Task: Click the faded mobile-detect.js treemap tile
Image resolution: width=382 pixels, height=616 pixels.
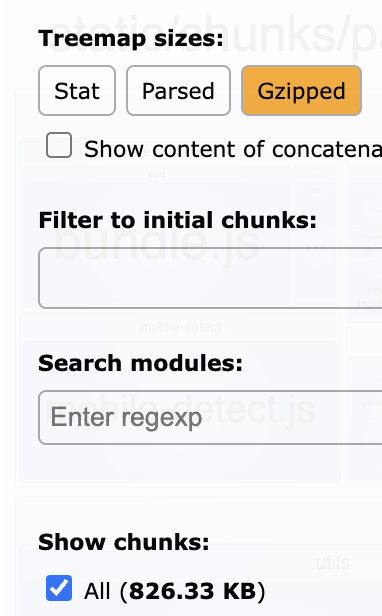Action: (180, 411)
